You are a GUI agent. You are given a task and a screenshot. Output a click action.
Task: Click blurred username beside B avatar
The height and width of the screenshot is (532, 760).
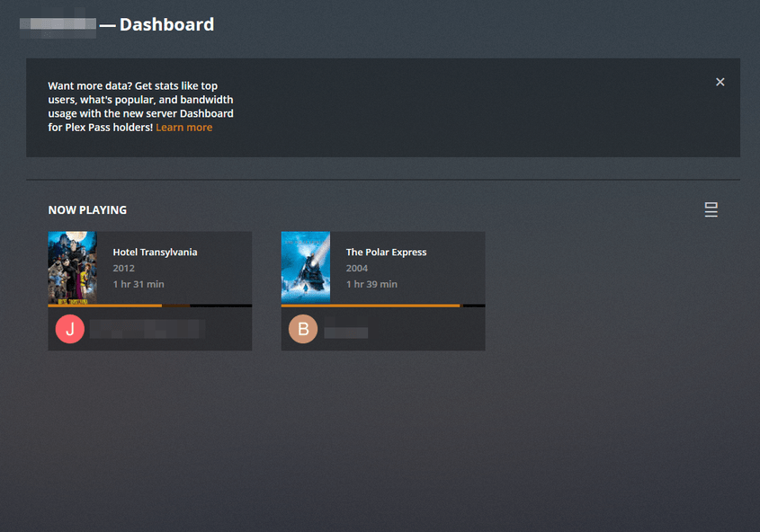point(346,332)
